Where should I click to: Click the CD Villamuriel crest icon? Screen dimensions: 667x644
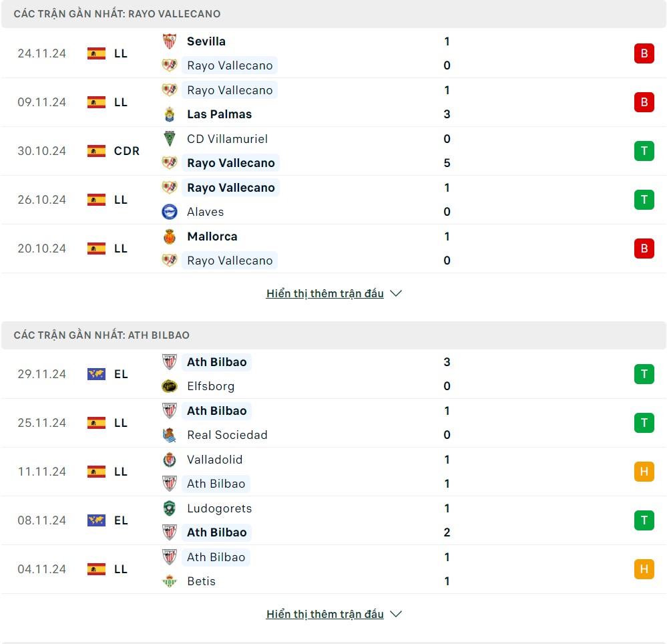click(x=170, y=139)
